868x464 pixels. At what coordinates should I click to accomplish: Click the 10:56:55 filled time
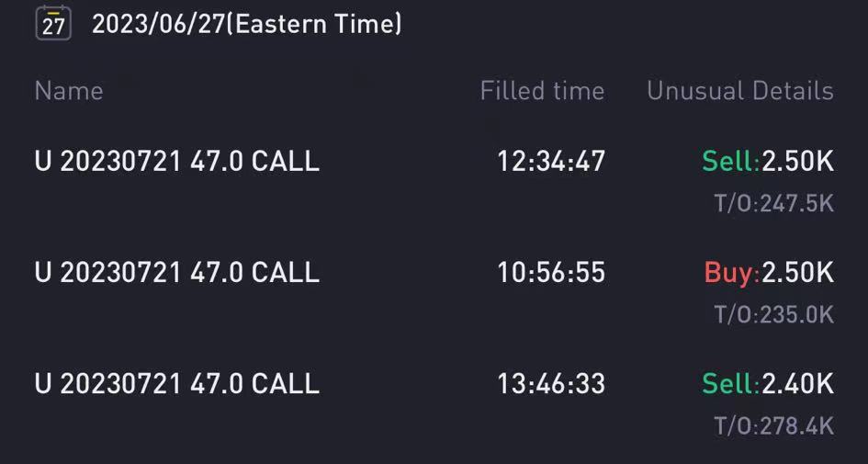point(551,273)
